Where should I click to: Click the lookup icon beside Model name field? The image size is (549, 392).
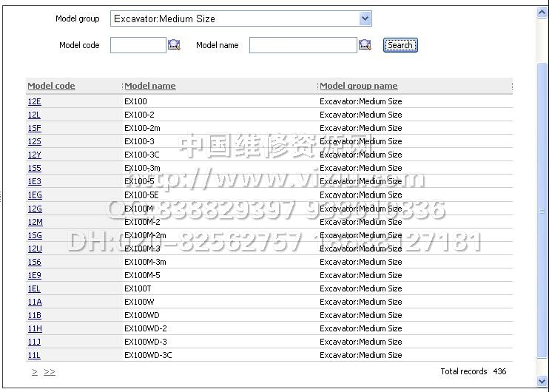coord(365,45)
